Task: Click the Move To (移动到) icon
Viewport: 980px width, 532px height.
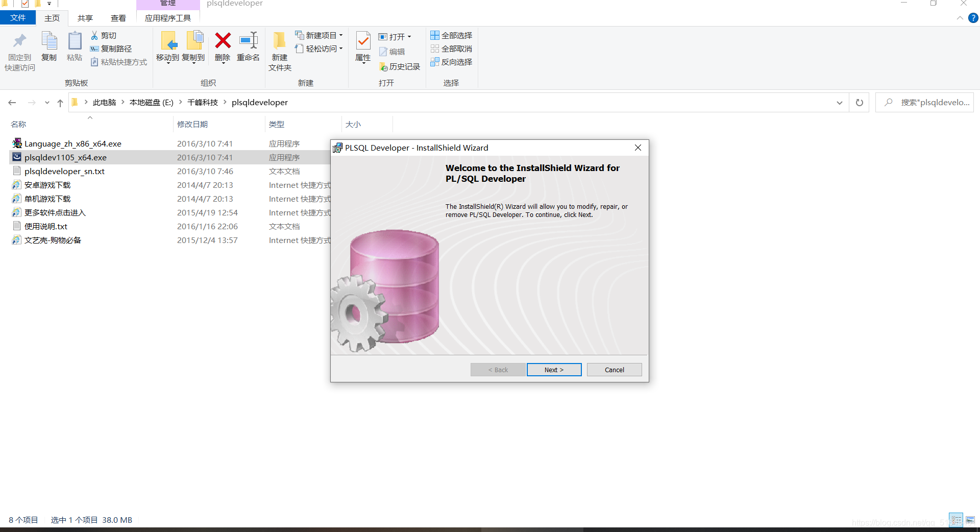Action: pos(168,40)
